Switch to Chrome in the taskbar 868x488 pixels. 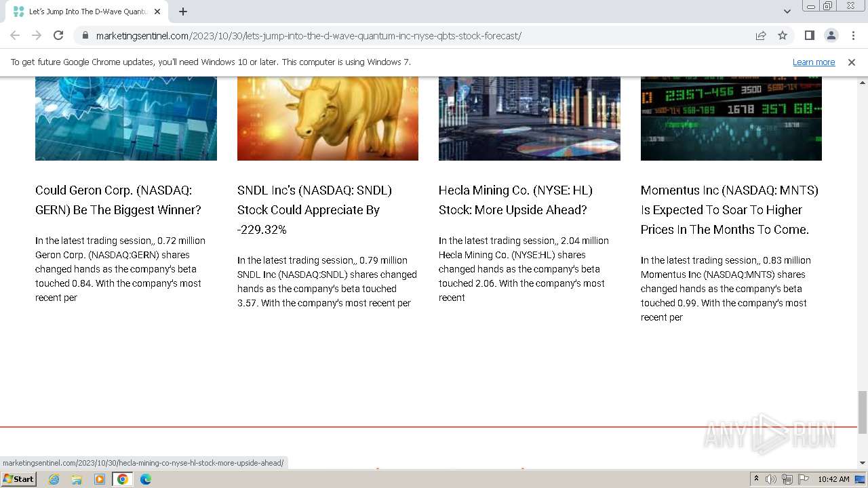pos(123,479)
